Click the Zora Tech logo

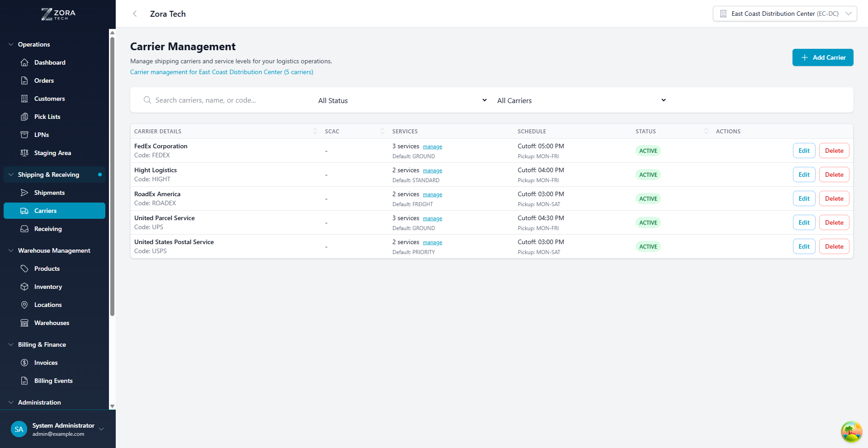pyautogui.click(x=58, y=14)
